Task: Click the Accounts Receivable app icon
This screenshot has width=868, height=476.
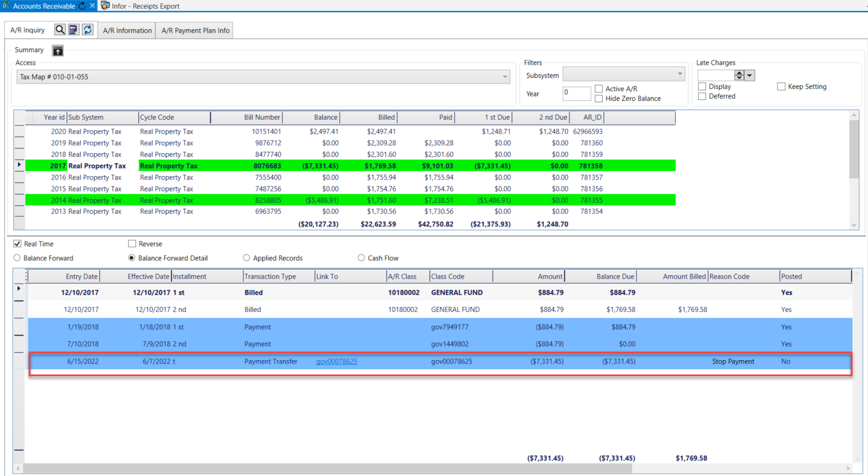Action: tap(6, 6)
